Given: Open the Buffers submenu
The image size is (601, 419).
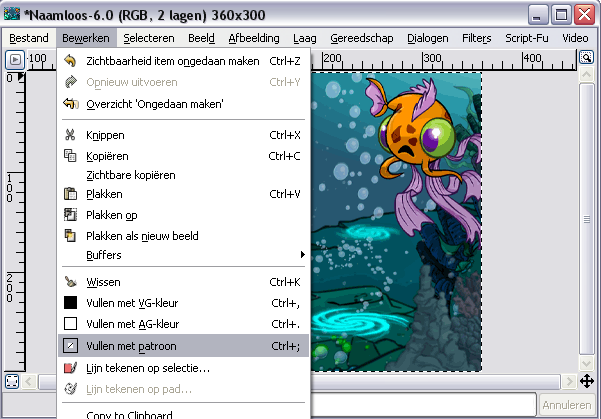Looking at the screenshot, I should pos(184,255).
